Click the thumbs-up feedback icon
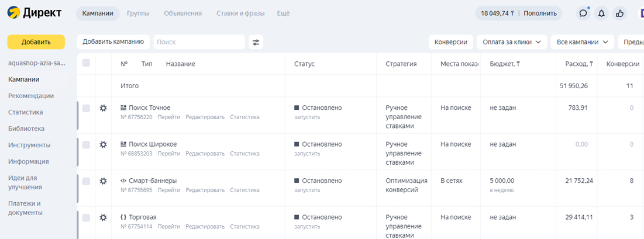The height and width of the screenshot is (239, 644). click(x=620, y=13)
